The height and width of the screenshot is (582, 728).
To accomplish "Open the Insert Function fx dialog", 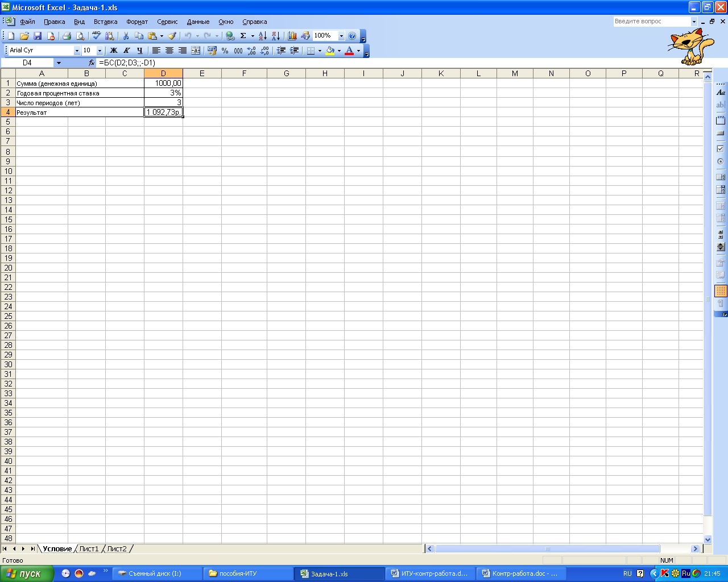I will [92, 63].
